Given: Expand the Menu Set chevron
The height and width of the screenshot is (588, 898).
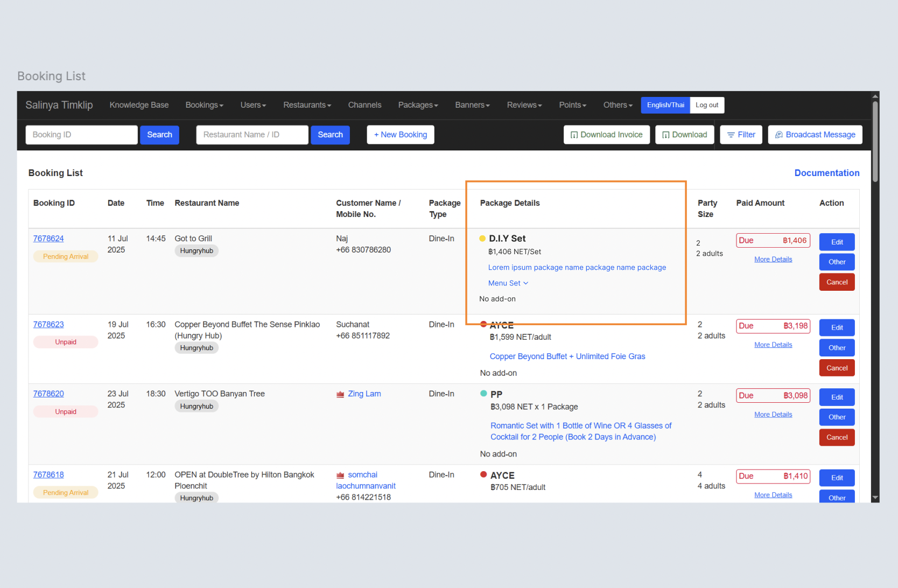Looking at the screenshot, I should [525, 283].
